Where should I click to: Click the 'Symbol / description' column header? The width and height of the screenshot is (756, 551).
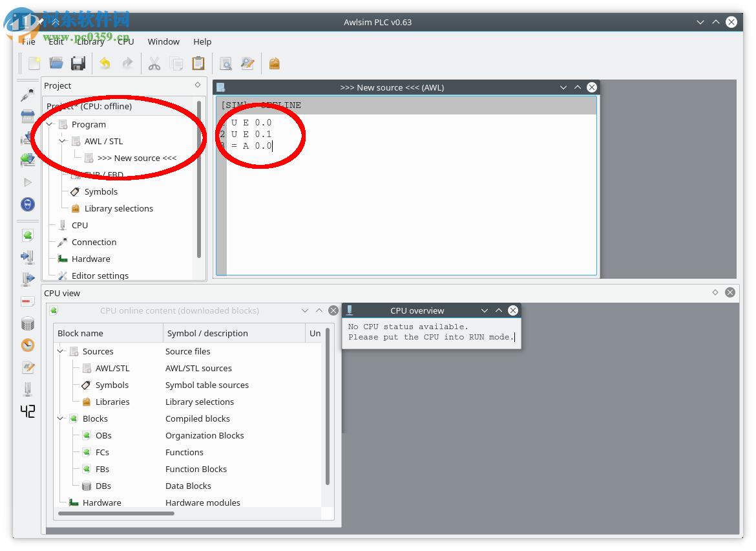click(235, 334)
